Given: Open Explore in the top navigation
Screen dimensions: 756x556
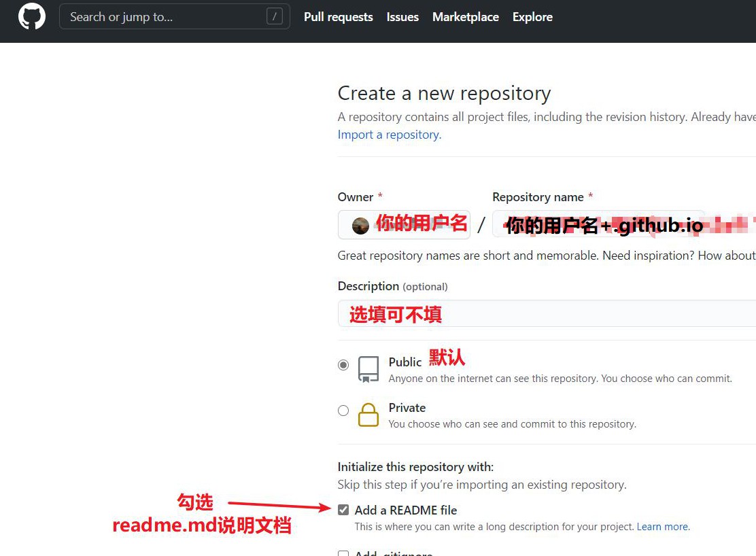Looking at the screenshot, I should click(x=532, y=17).
